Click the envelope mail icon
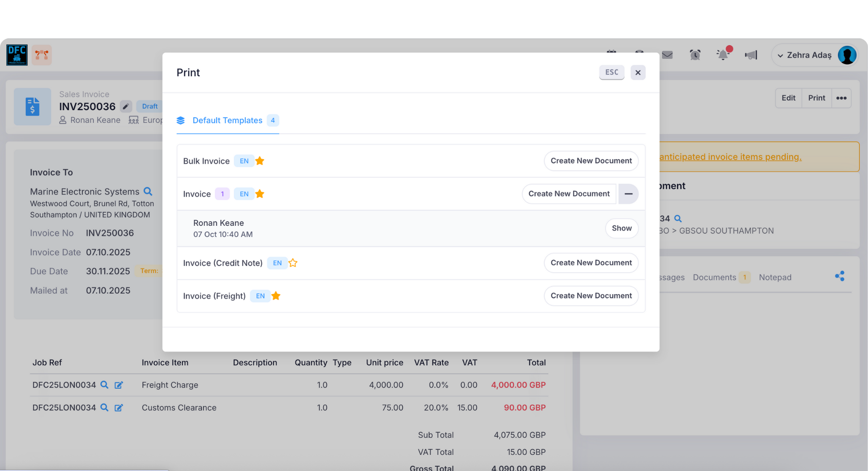 (x=667, y=55)
